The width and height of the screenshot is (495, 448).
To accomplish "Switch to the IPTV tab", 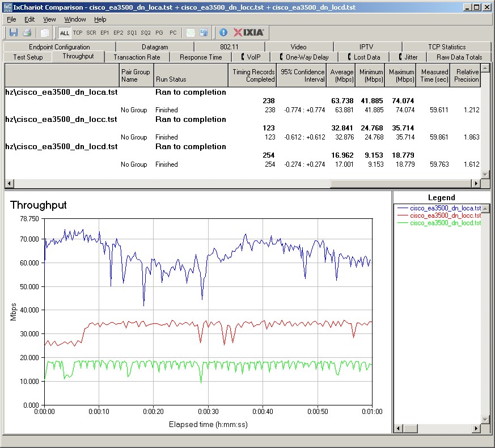I will click(366, 47).
